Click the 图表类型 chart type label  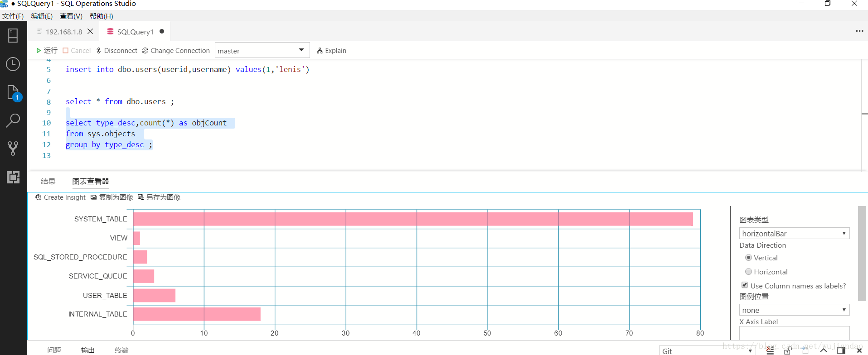(x=754, y=220)
